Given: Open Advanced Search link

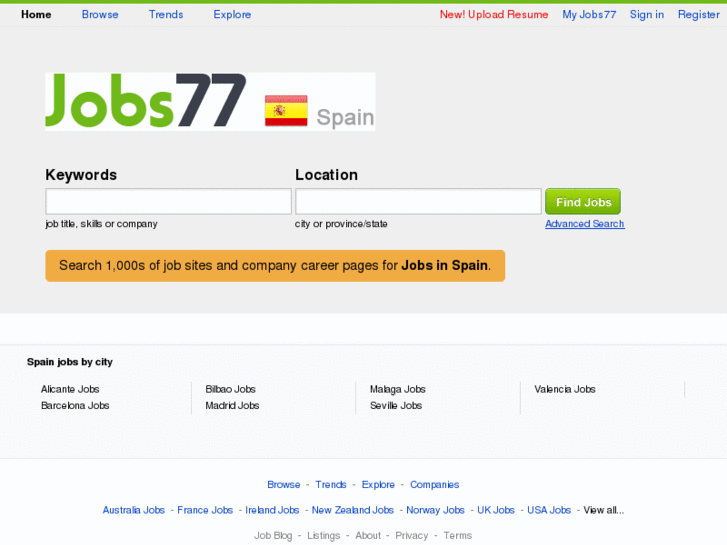Looking at the screenshot, I should pyautogui.click(x=585, y=224).
